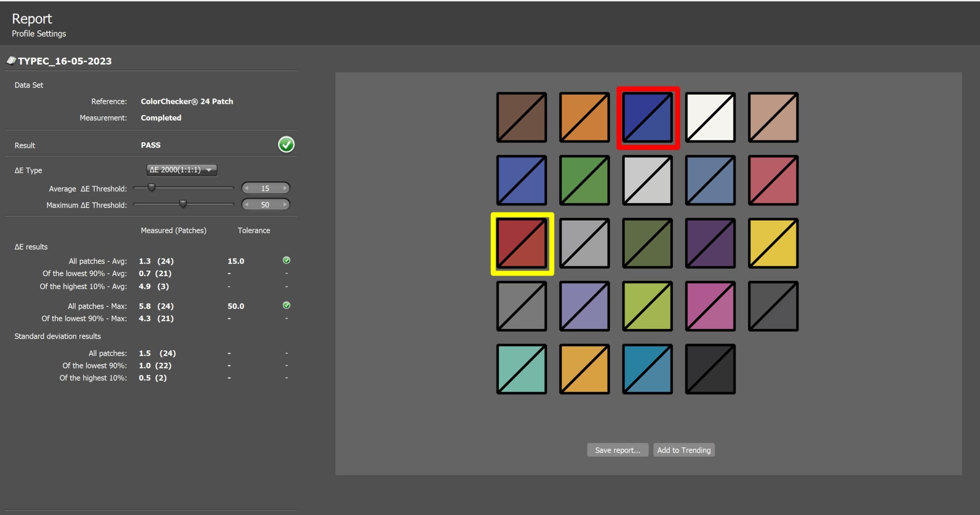Click the green check beside All patches Max
980x515 pixels.
pos(286,305)
